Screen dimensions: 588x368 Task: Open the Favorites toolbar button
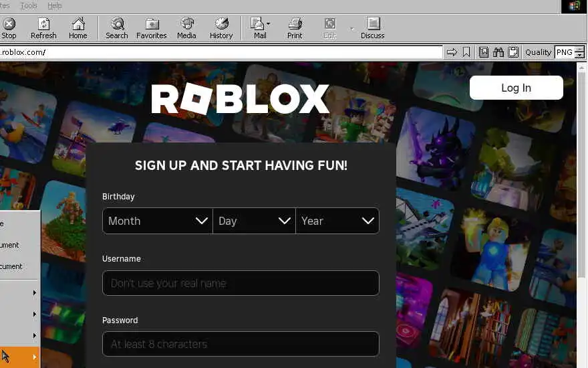152,28
